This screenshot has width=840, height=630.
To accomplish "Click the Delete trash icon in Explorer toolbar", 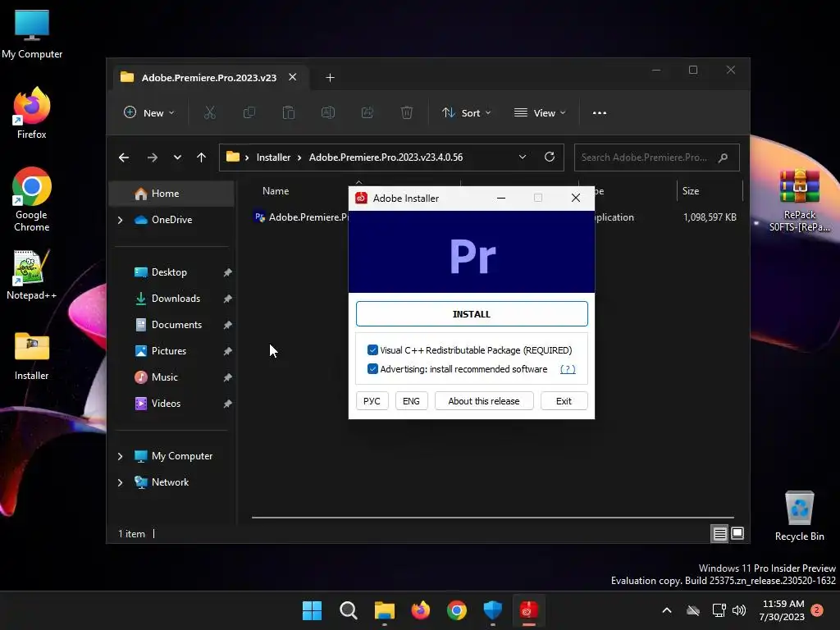I will 407,113.
